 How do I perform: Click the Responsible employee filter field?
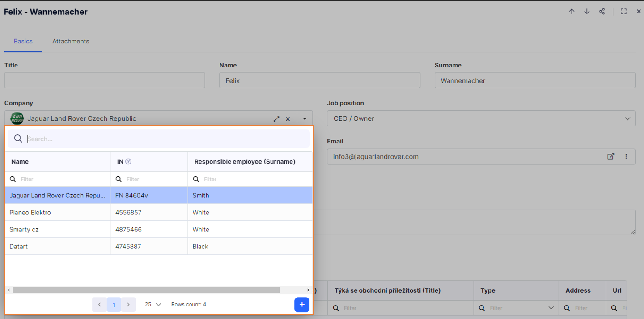[250, 179]
